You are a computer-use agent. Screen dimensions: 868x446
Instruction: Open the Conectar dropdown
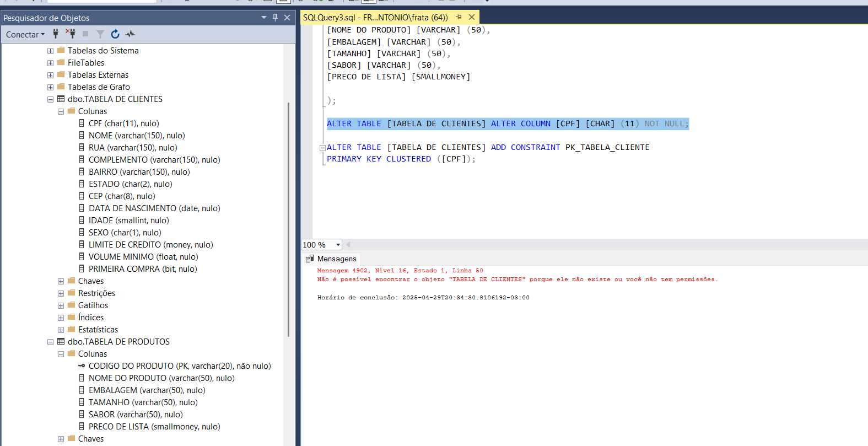(x=25, y=34)
